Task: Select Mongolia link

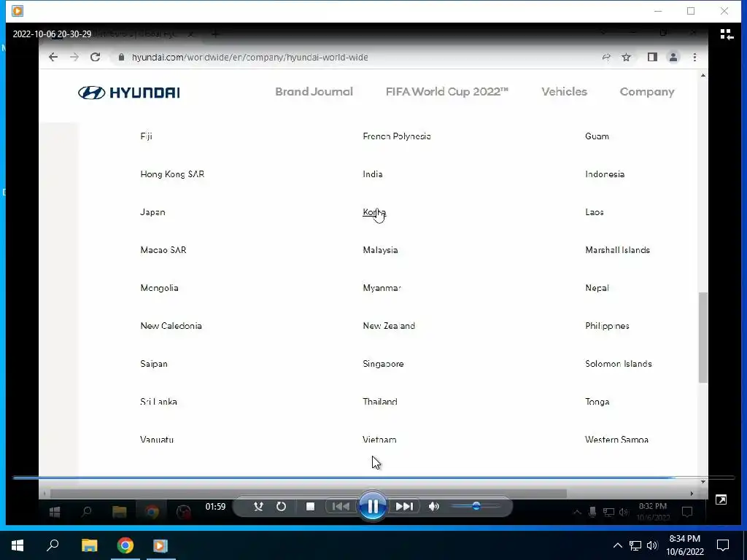Action: point(160,288)
